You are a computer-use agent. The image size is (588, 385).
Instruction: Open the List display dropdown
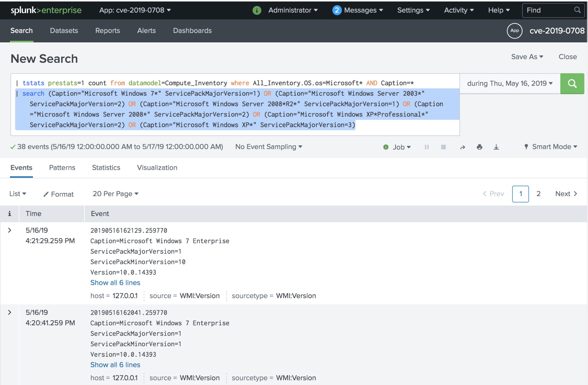18,194
